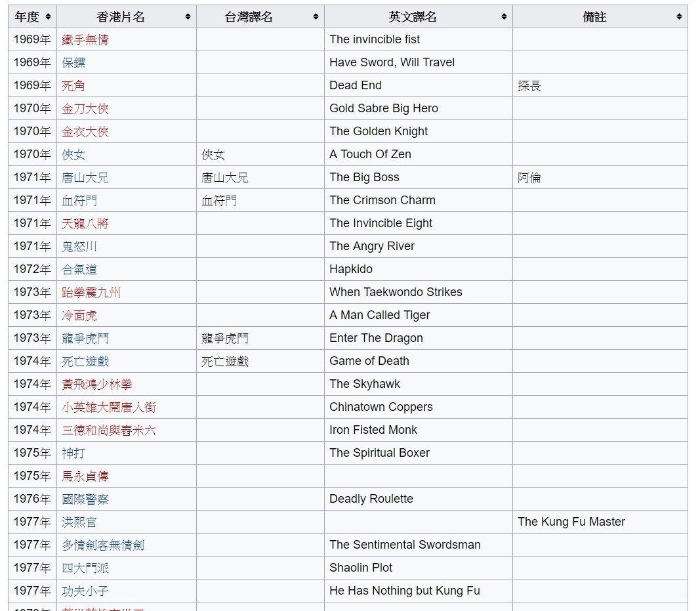Open the 保鏢 film link
Image resolution: width=700 pixels, height=611 pixels.
(73, 63)
